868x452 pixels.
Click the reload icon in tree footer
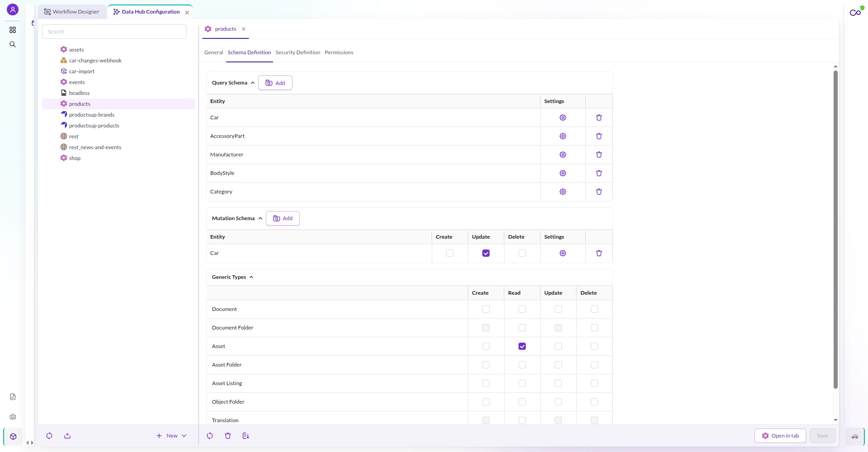(49, 436)
